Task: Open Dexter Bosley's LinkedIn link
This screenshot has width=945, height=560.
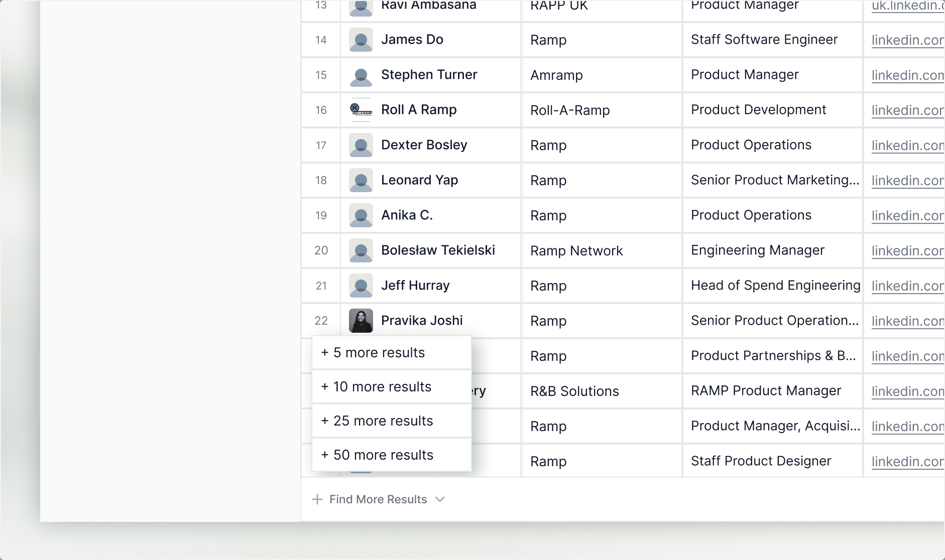Action: [908, 146]
